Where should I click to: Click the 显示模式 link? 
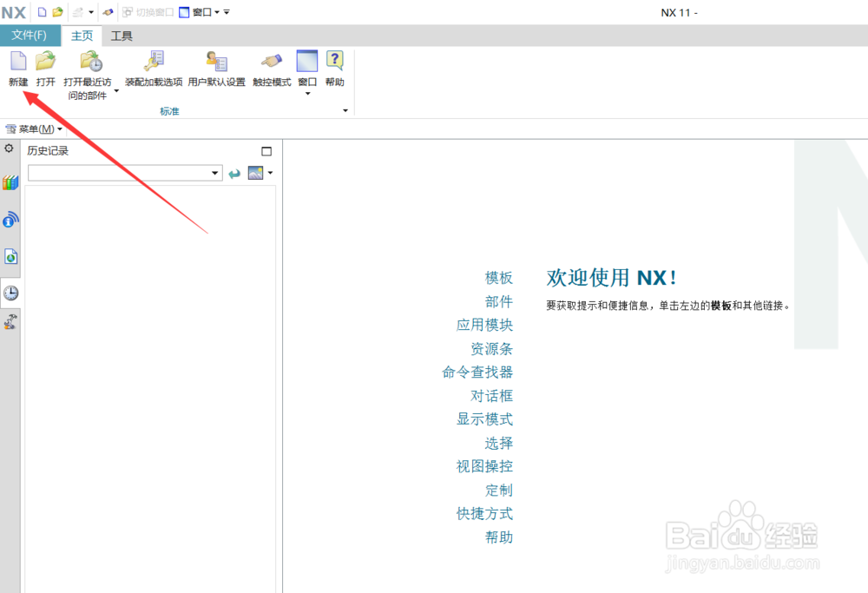pyautogui.click(x=484, y=419)
